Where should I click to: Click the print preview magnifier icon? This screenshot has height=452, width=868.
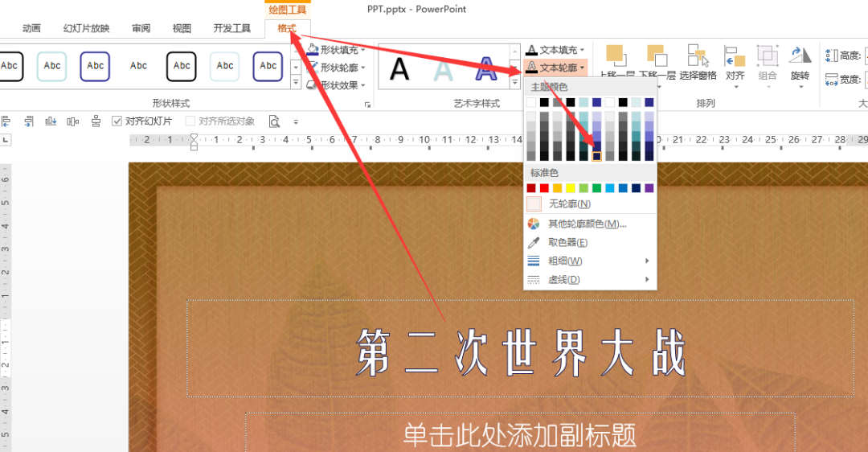pos(274,121)
